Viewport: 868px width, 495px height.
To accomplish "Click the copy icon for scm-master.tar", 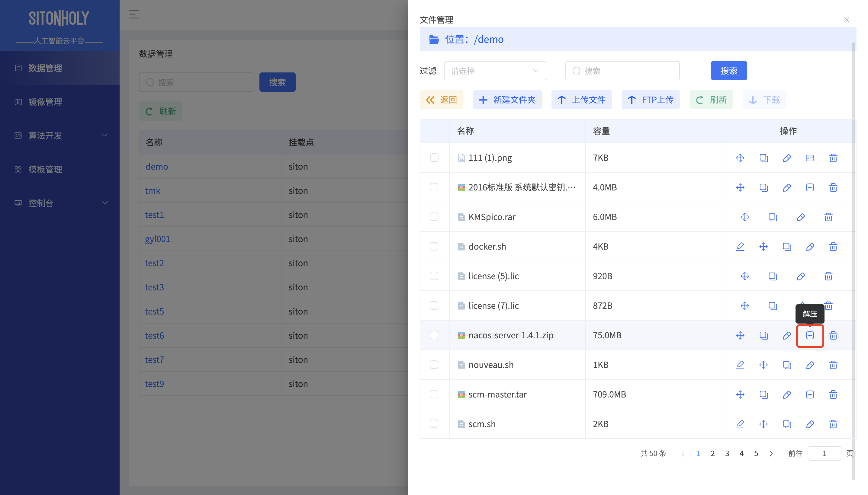I will point(764,394).
